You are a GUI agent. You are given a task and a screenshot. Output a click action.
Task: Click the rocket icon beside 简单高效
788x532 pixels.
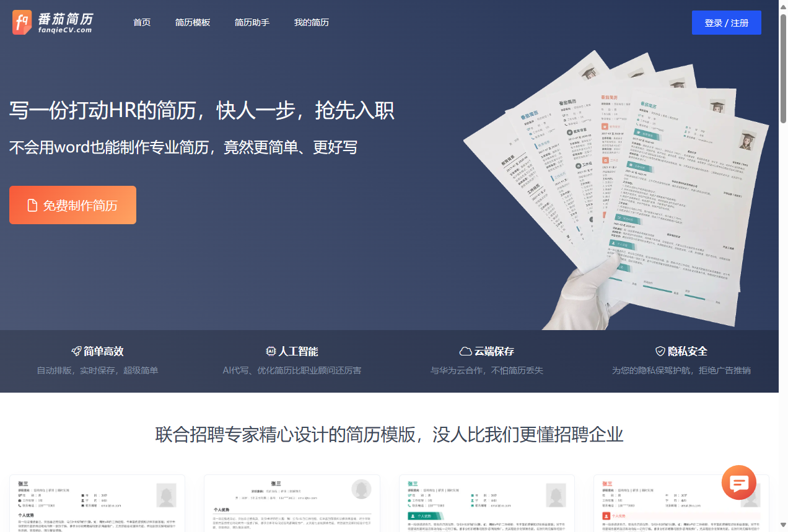[x=76, y=351]
